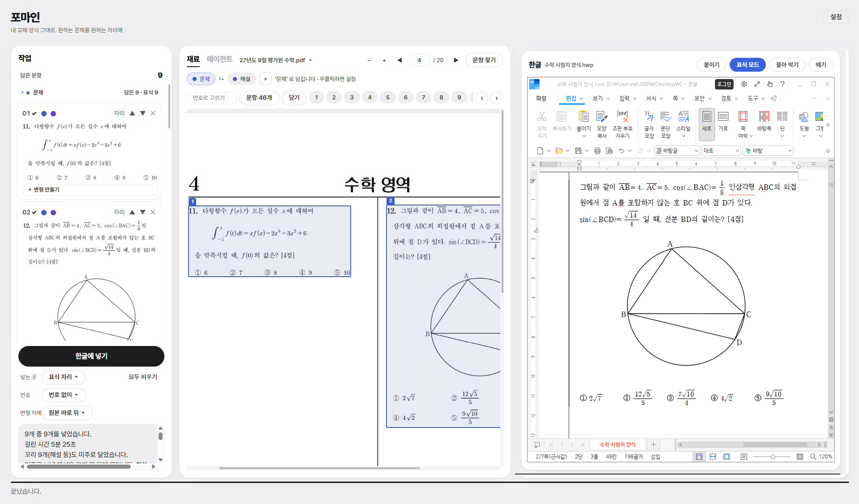The width and height of the screenshot is (859, 504).
Task: Click the blue dot swatch on item 01
Action: click(44, 114)
